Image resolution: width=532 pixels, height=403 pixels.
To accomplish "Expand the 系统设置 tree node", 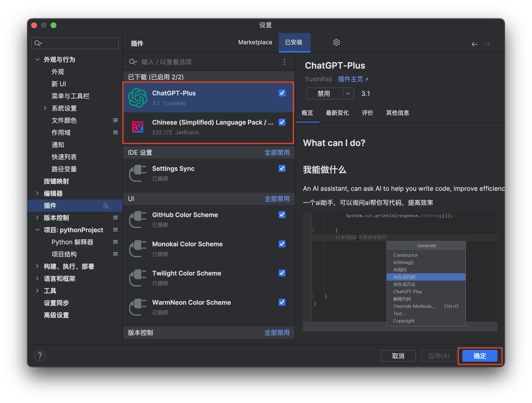I will point(45,108).
